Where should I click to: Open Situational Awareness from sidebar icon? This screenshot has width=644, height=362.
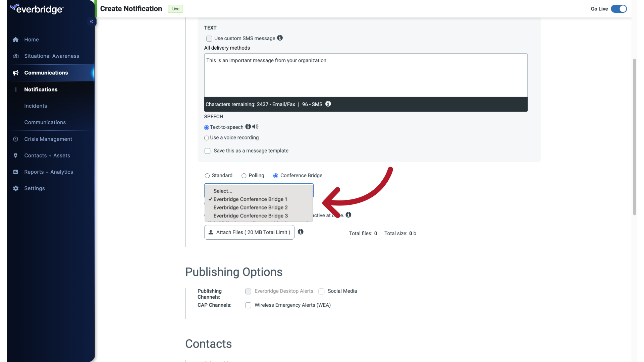16,56
